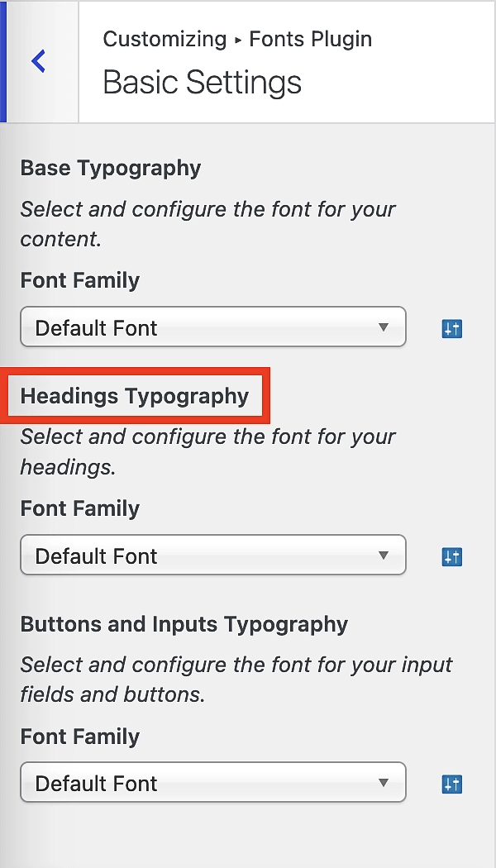Click Font Family label under Headings Typography

[x=80, y=508]
